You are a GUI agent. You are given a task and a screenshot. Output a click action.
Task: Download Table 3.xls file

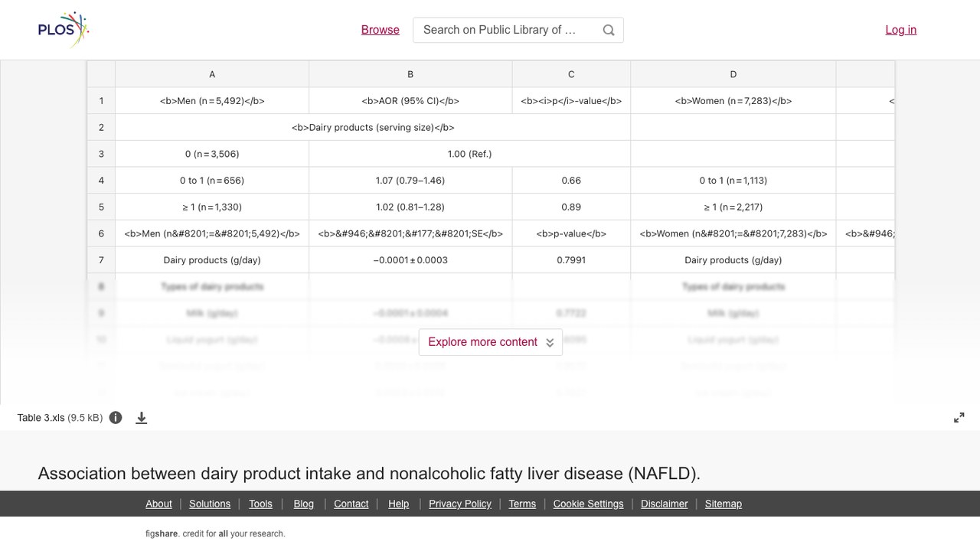(x=142, y=418)
